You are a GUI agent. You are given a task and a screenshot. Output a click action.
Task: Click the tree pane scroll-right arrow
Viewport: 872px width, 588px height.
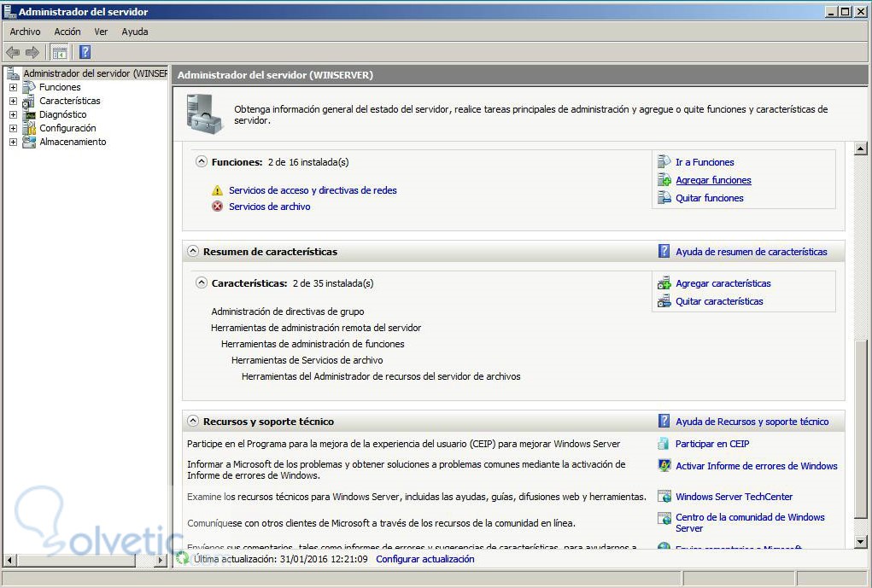[161, 560]
